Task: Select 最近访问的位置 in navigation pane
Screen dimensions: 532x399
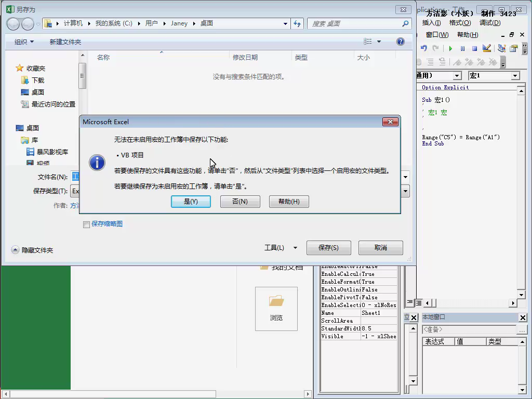Action: coord(48,104)
